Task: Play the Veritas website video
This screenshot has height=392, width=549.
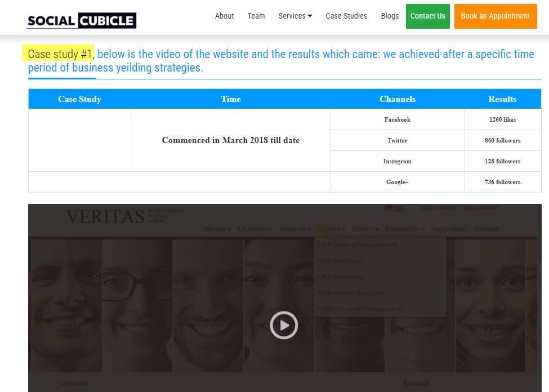Action: (284, 325)
